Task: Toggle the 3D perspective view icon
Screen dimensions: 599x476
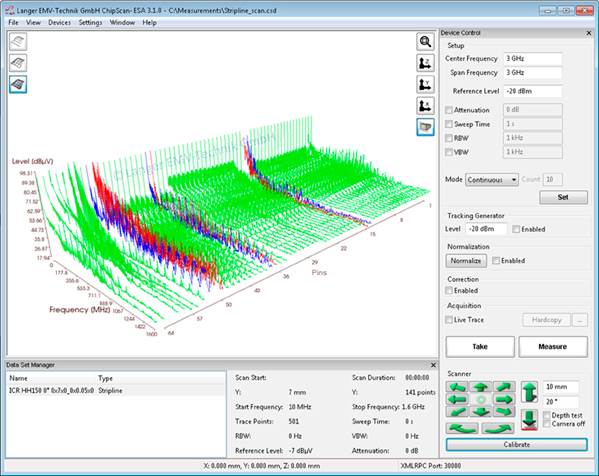Action: (x=425, y=127)
